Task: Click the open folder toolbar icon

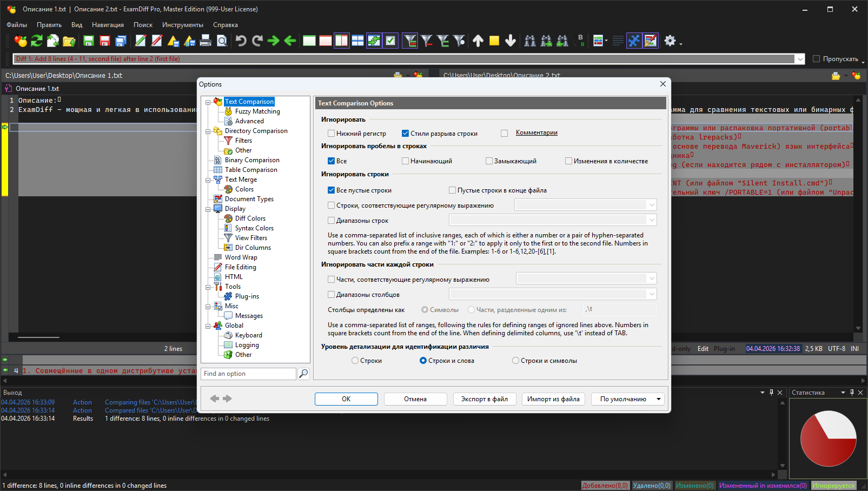Action: coord(69,41)
